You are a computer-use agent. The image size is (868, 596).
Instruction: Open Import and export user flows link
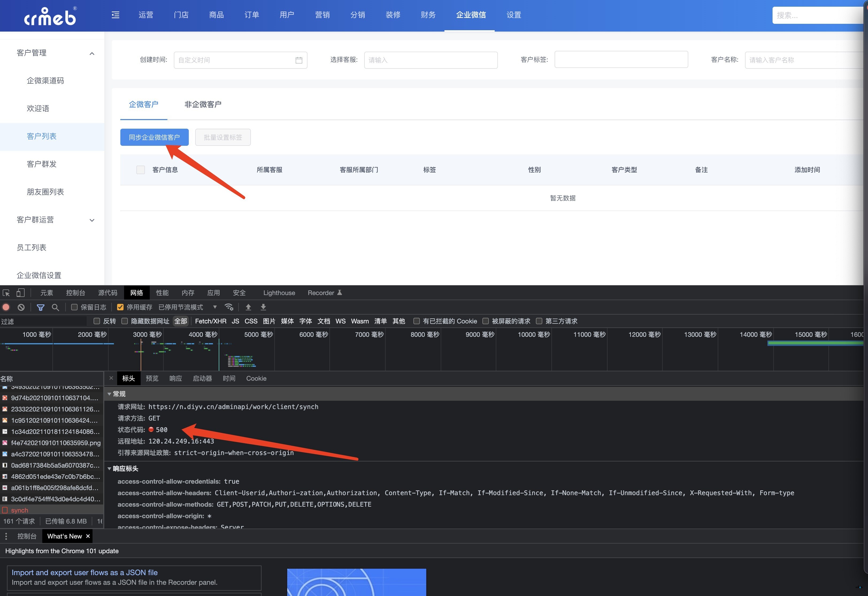pyautogui.click(x=85, y=572)
